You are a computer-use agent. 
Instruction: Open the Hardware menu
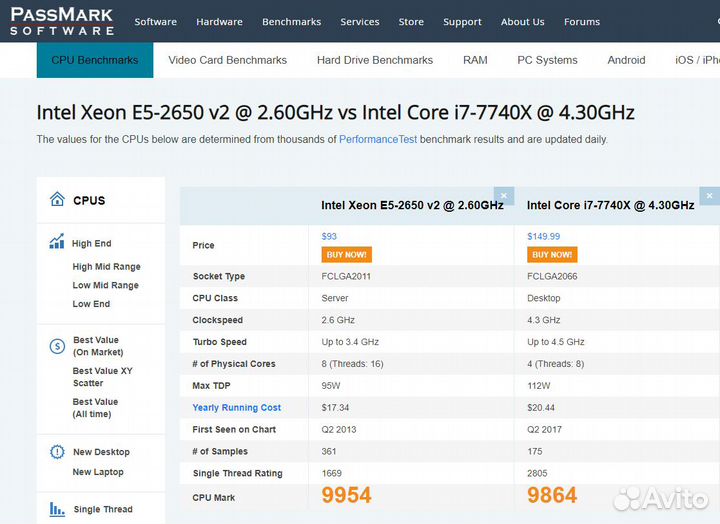219,22
